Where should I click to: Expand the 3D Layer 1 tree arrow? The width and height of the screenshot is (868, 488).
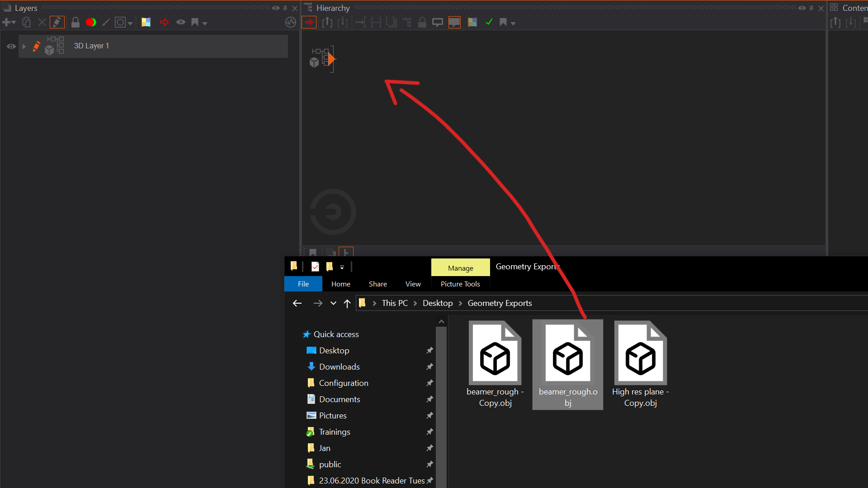coord(24,46)
